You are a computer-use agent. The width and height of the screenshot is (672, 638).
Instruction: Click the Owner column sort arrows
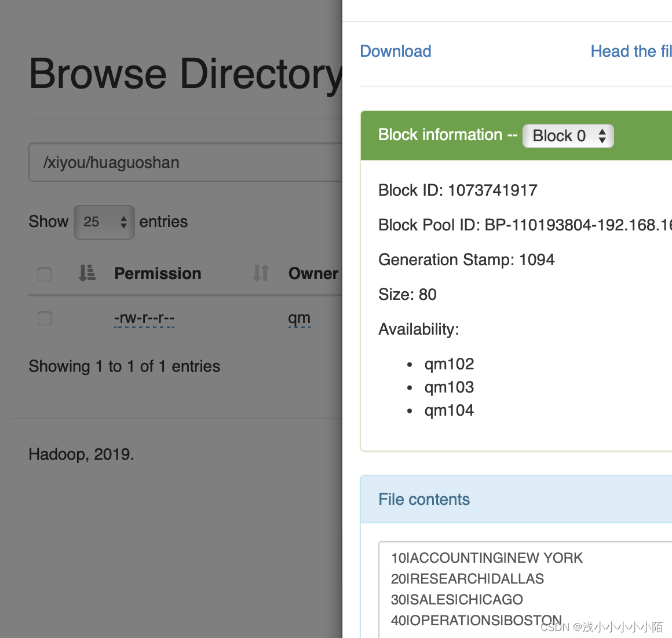[x=260, y=273]
